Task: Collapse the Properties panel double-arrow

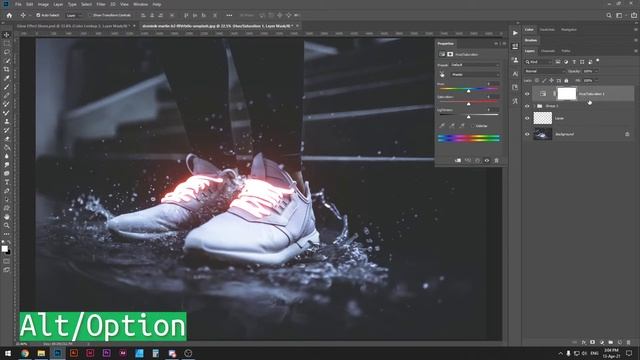Action: point(496,43)
